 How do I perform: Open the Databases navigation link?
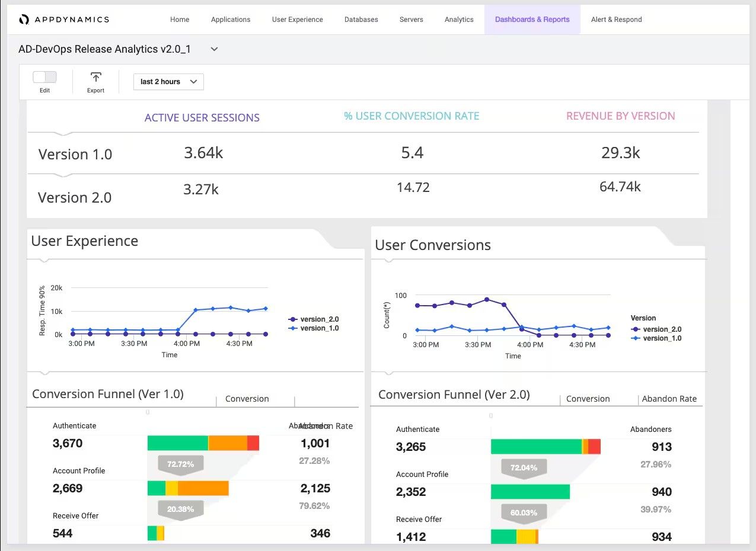361,19
